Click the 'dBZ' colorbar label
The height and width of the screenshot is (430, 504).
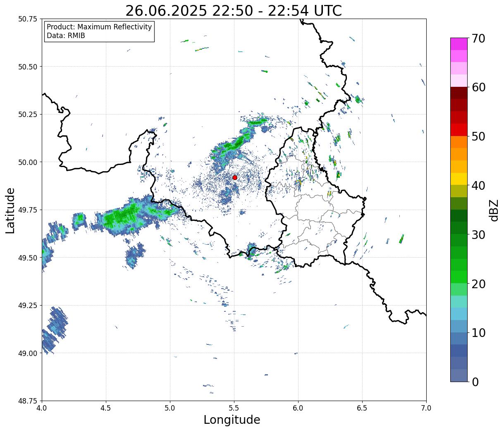coord(494,210)
